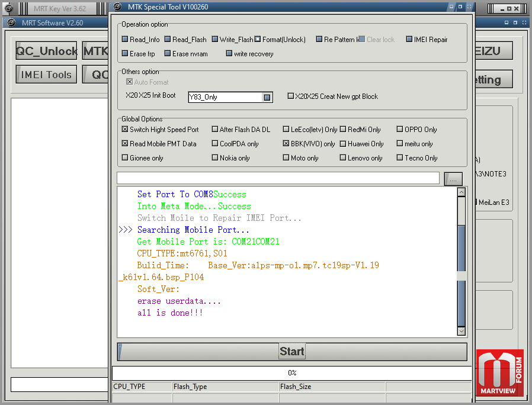Click the log scroll-down arrow
Screen dimensions: 532x405
point(462,332)
